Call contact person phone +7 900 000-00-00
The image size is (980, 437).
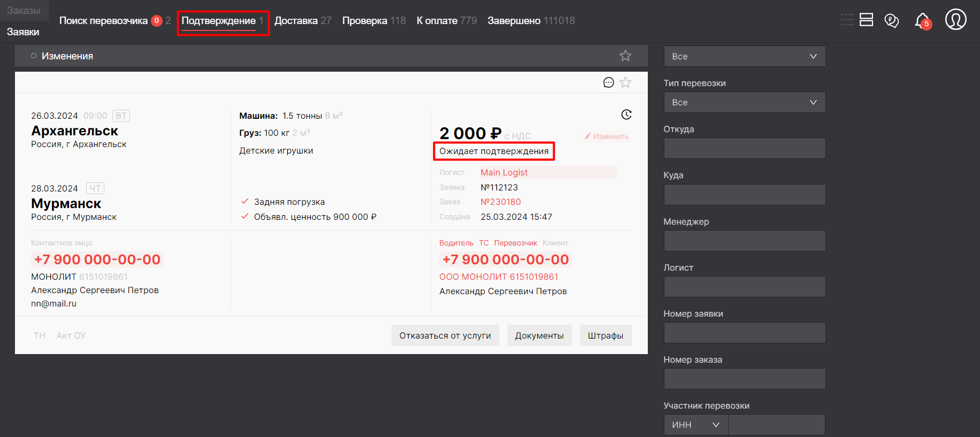click(x=97, y=259)
